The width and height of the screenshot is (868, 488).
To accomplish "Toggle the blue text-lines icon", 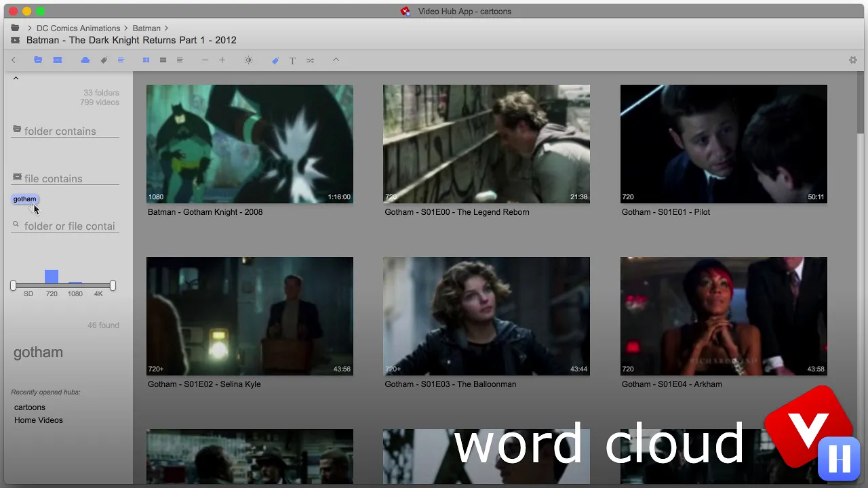I will tap(121, 60).
